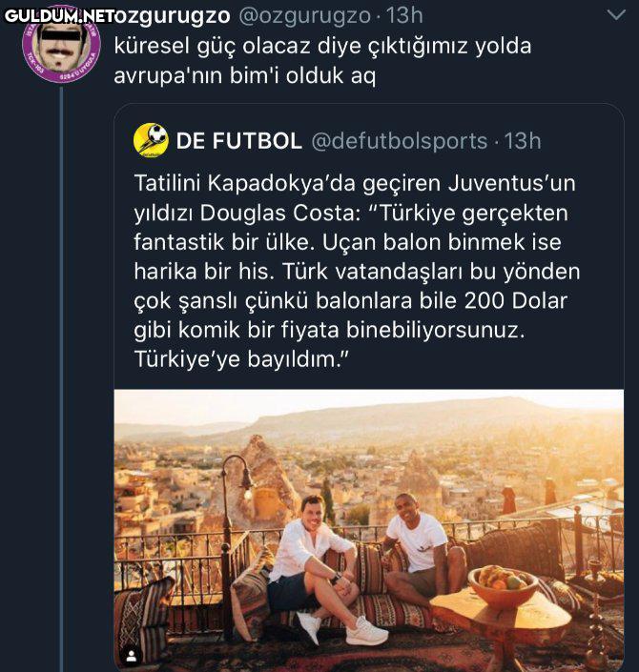Image resolution: width=639 pixels, height=672 pixels.
Task: Click the @defutbolsports handle
Action: [400, 141]
